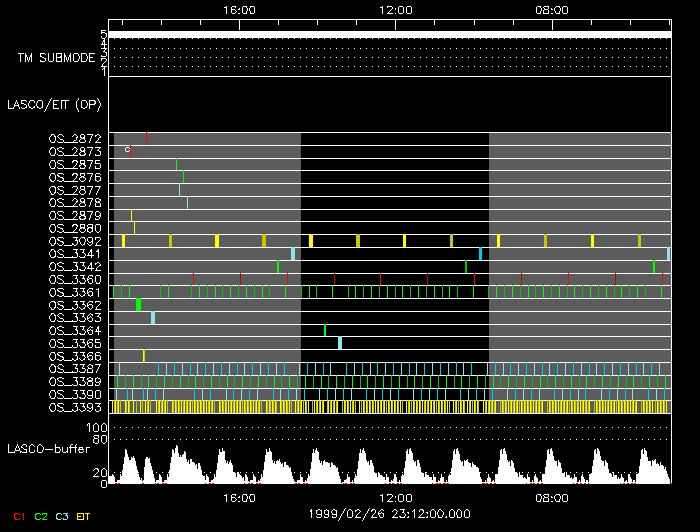
Task: Click the red marker in the OS_2872 row
Action: pos(146,138)
